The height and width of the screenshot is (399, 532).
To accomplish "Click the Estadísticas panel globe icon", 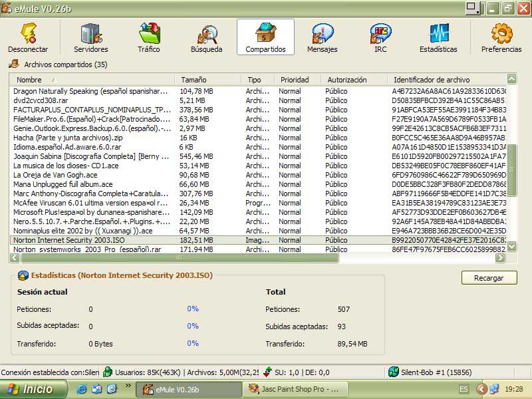I will point(23,275).
